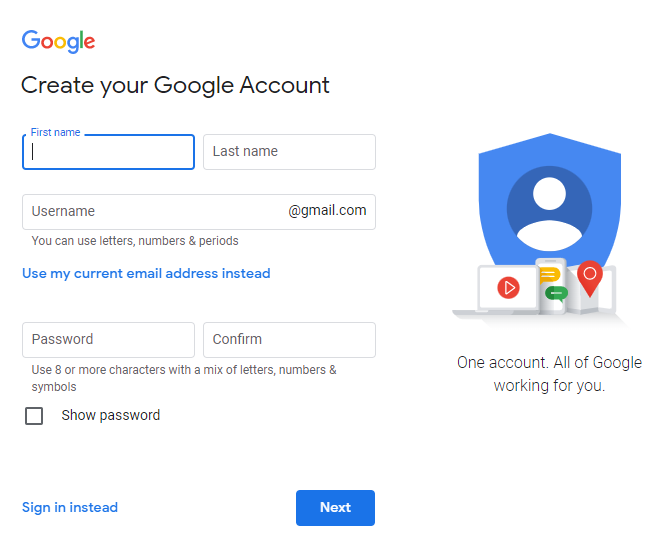
Task: Click the Show password label
Action: (111, 415)
